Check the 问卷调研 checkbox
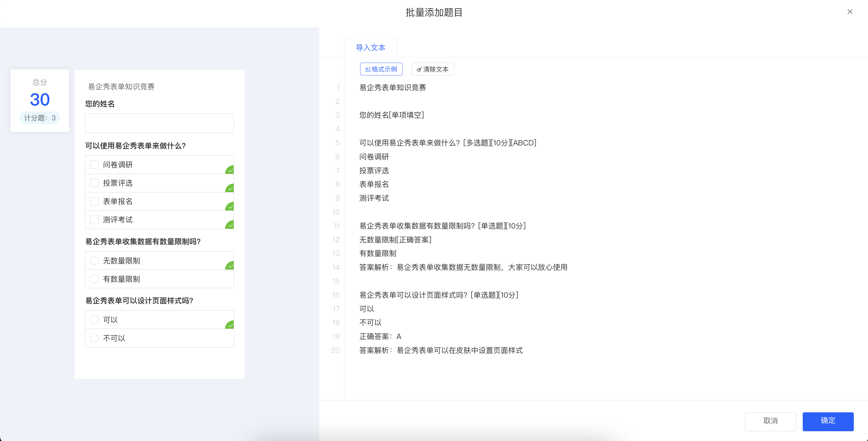The width and height of the screenshot is (868, 441). pyautogui.click(x=94, y=165)
